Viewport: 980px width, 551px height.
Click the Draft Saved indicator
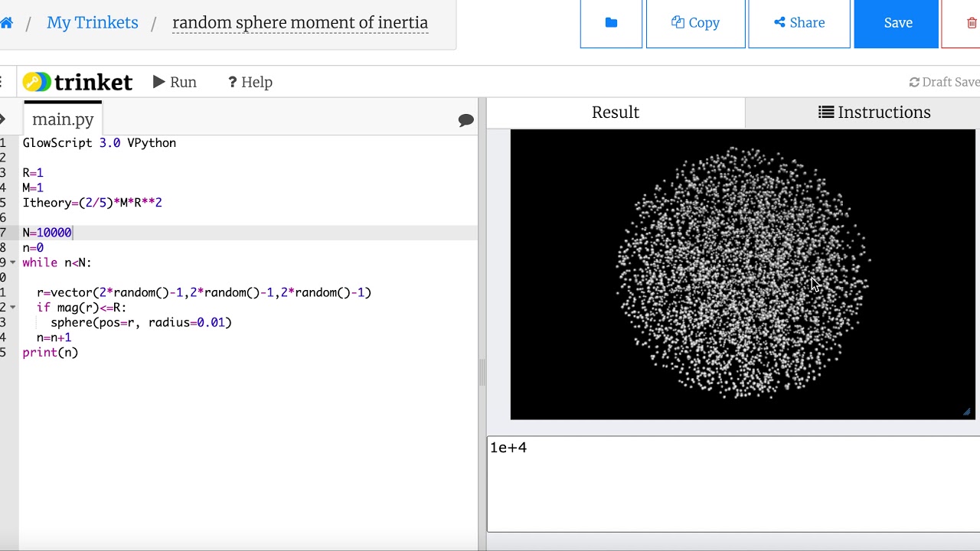tap(944, 82)
